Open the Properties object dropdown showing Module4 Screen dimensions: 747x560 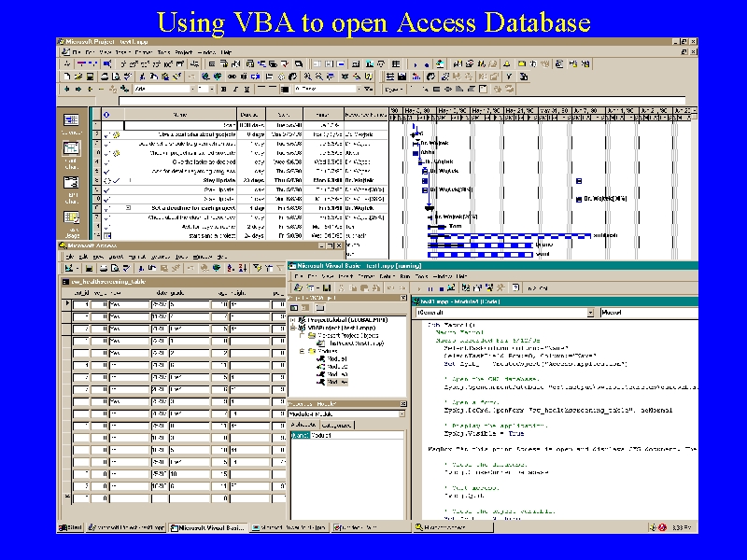pos(402,414)
